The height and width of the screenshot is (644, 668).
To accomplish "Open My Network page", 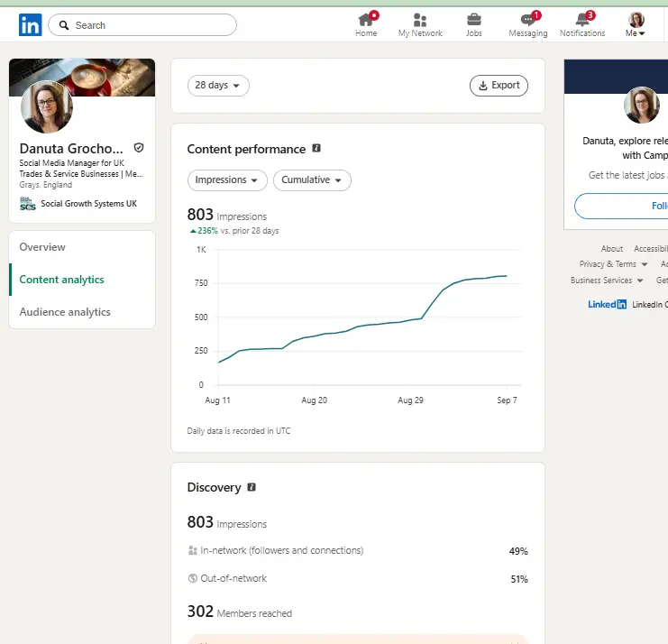I will tap(420, 24).
